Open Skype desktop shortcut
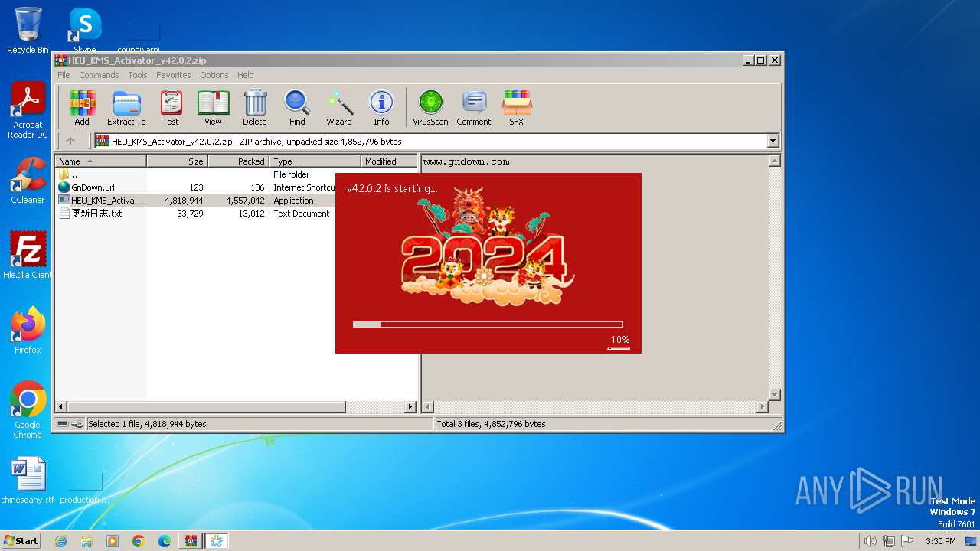The height and width of the screenshot is (551, 980). (x=84, y=30)
